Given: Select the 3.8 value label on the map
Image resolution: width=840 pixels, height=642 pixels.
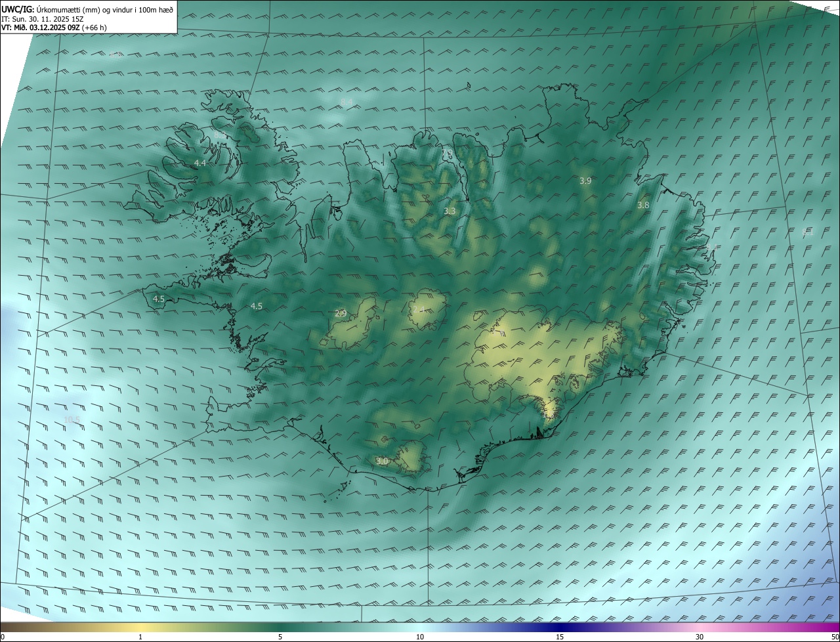Looking at the screenshot, I should 643,205.
